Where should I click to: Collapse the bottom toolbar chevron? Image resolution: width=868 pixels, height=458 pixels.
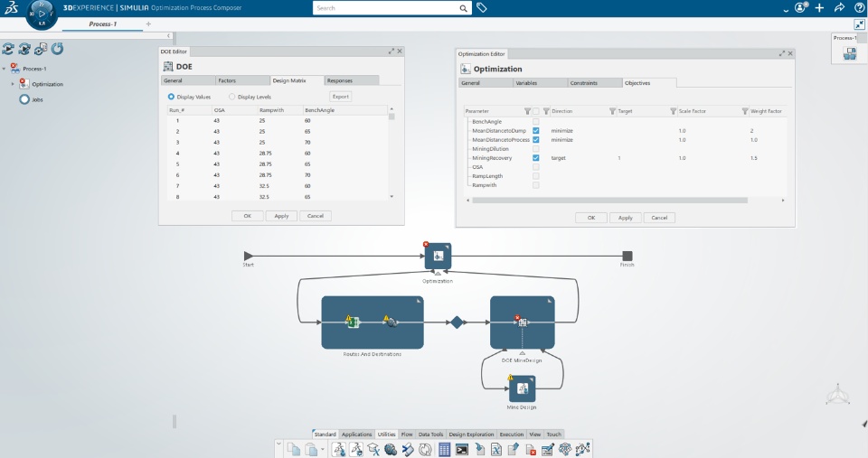point(278,444)
